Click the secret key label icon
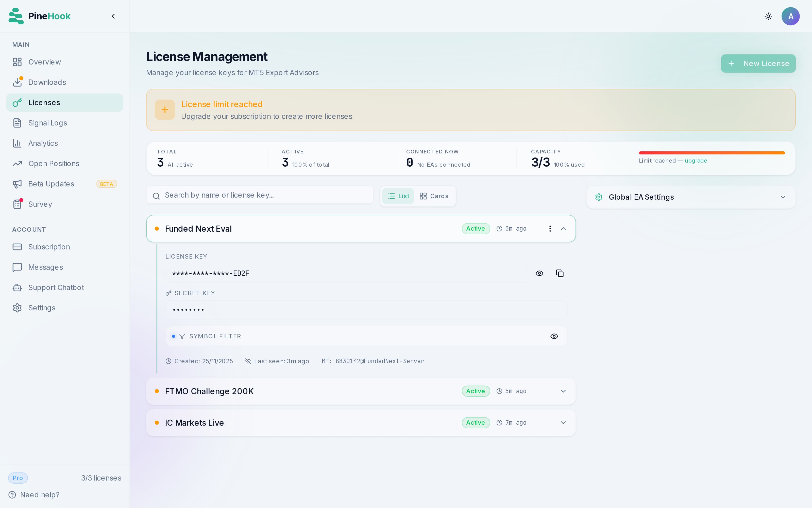 click(168, 293)
